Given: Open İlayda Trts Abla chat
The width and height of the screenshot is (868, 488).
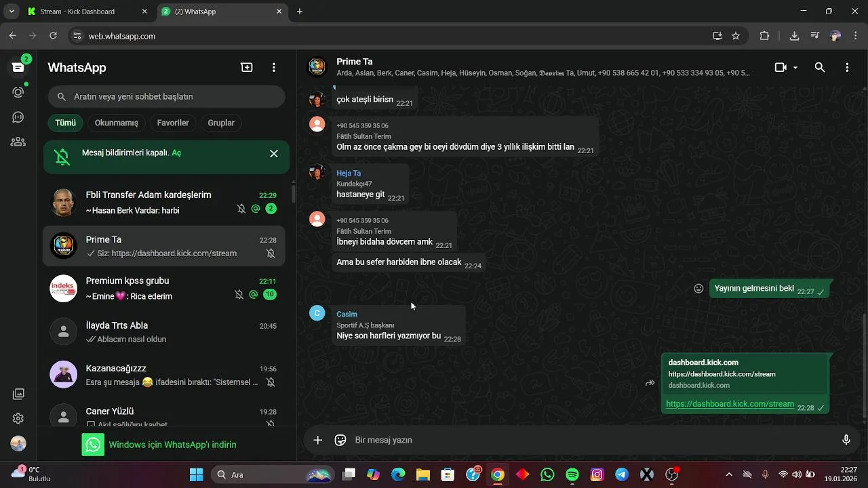Looking at the screenshot, I should point(164,332).
